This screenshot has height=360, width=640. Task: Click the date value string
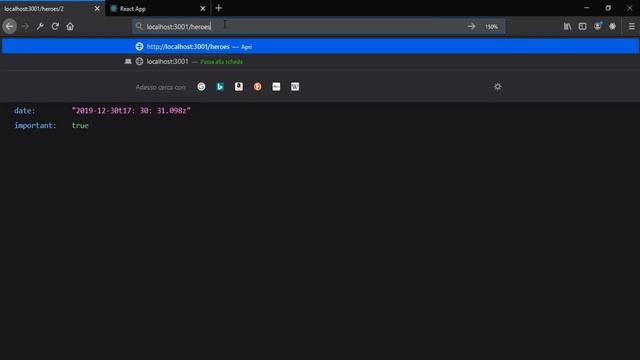pos(131,111)
